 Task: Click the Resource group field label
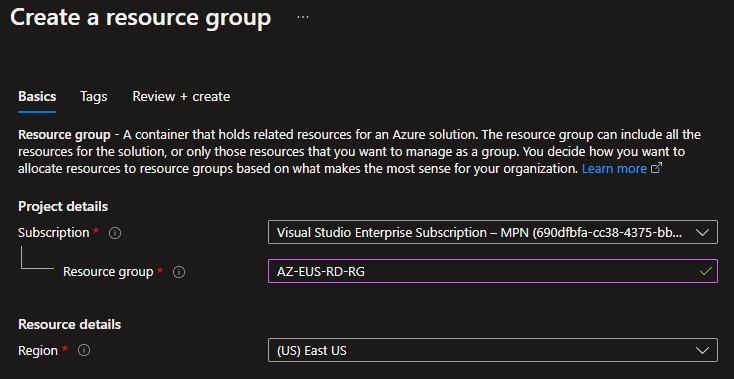(108, 271)
